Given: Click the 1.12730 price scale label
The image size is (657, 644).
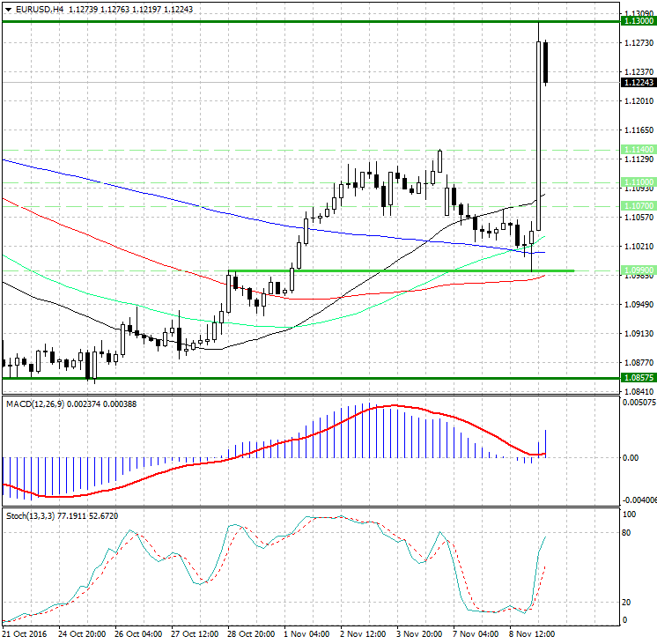Looking at the screenshot, I should pyautogui.click(x=639, y=43).
